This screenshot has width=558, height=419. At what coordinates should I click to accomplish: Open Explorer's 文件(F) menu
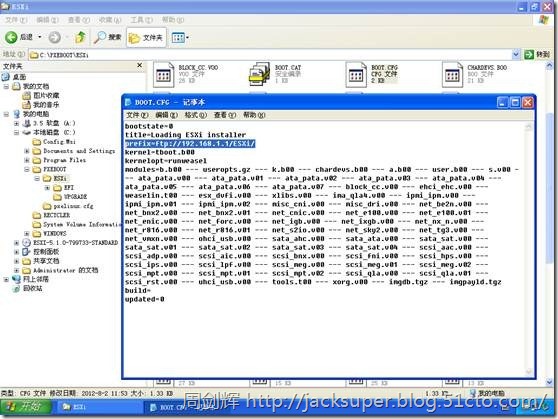click(16, 20)
